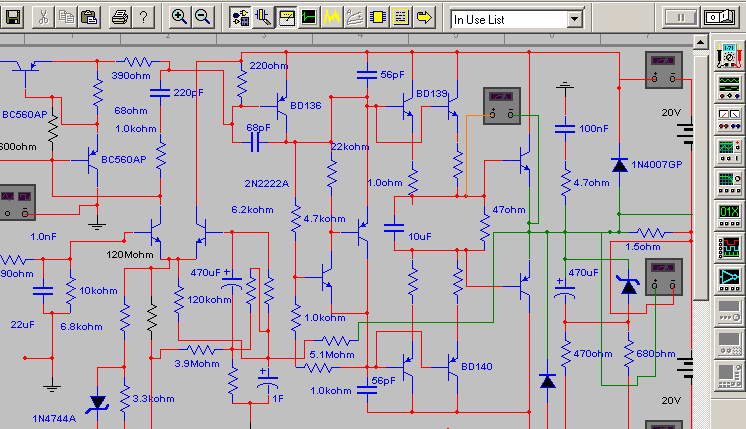Select the Wattmeter instrument
Viewport: 746px width, 429px height.
pyautogui.click(x=729, y=119)
